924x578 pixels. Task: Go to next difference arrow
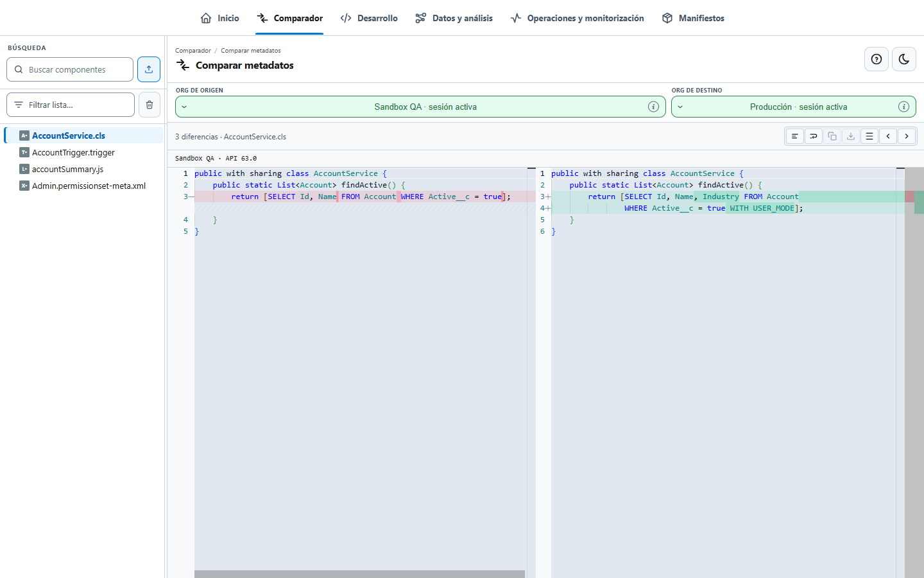(907, 136)
